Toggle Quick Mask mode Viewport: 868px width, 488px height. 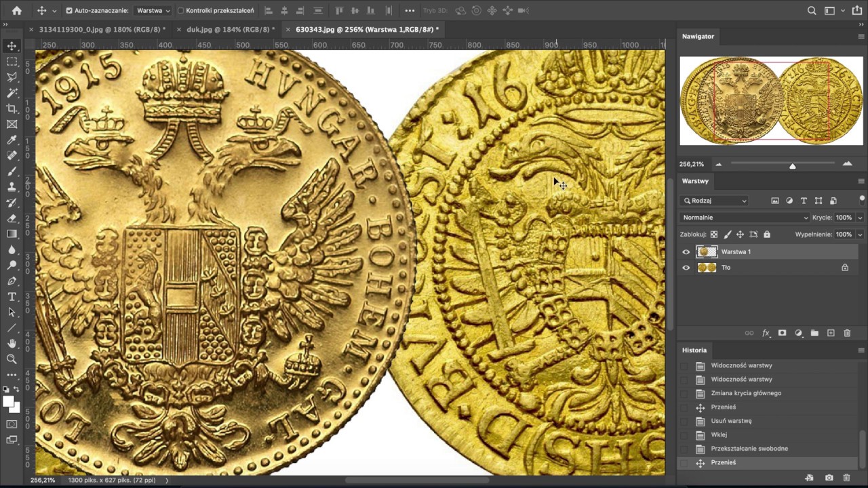12,424
